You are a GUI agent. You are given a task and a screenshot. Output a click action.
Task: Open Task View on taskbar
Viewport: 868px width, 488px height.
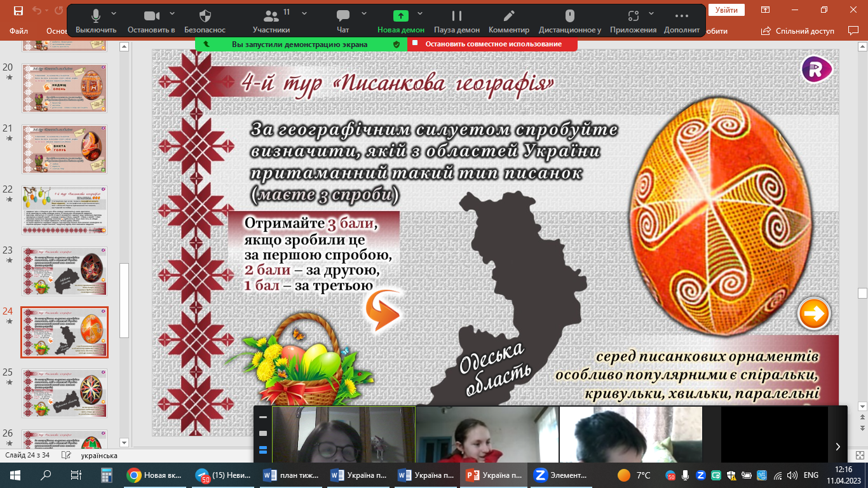[x=76, y=475]
